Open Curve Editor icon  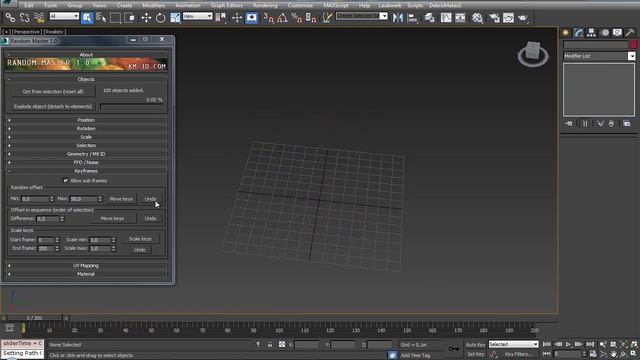coord(446,18)
